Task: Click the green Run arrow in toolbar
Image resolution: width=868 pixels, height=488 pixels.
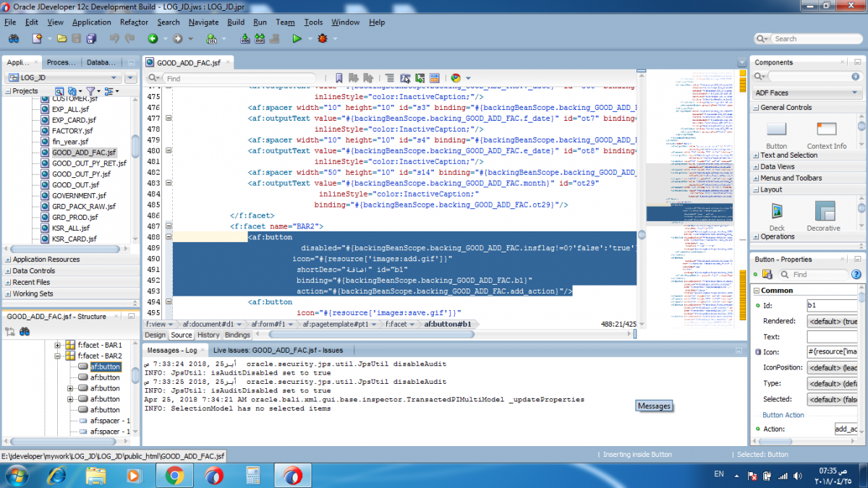Action: pyautogui.click(x=297, y=38)
